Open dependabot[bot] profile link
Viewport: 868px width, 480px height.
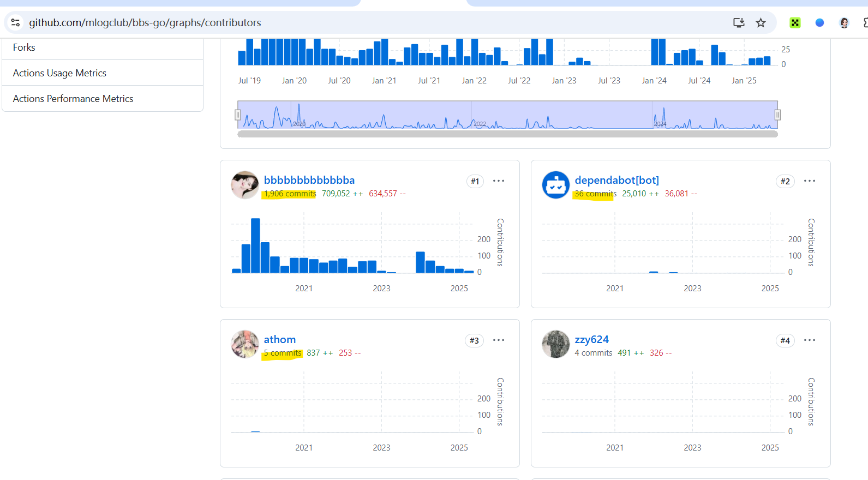[x=616, y=180]
